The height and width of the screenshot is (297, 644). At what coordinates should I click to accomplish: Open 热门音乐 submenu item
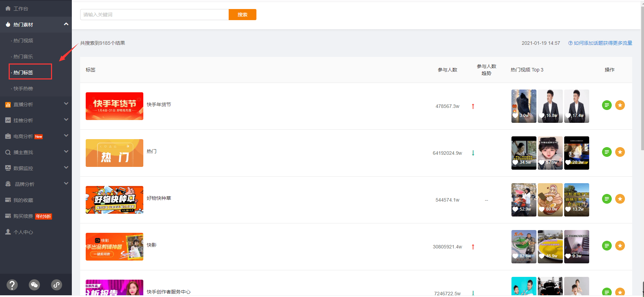click(x=23, y=57)
